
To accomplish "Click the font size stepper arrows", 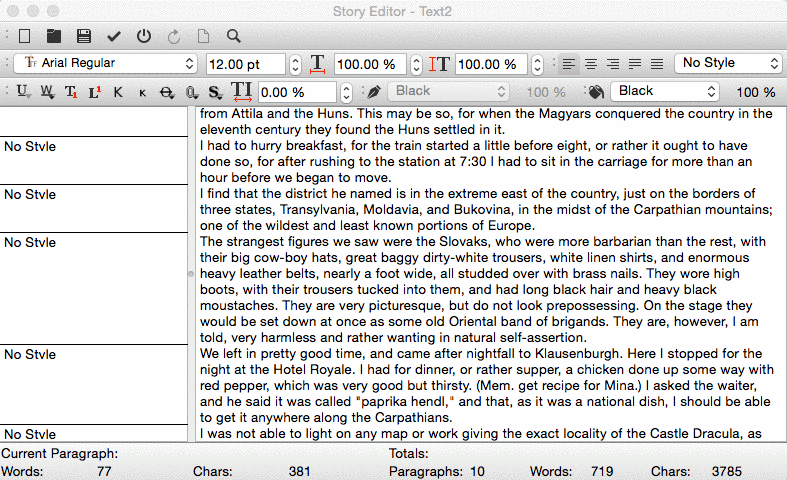I will pyautogui.click(x=295, y=64).
